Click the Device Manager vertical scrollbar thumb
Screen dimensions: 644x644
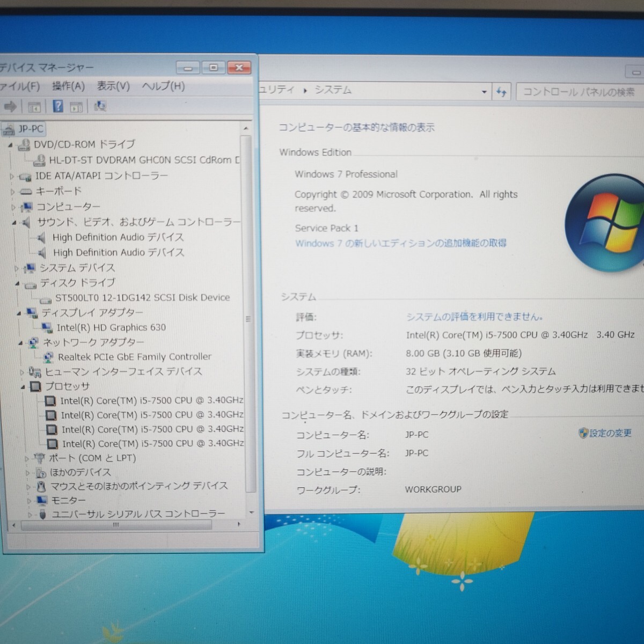(249, 314)
